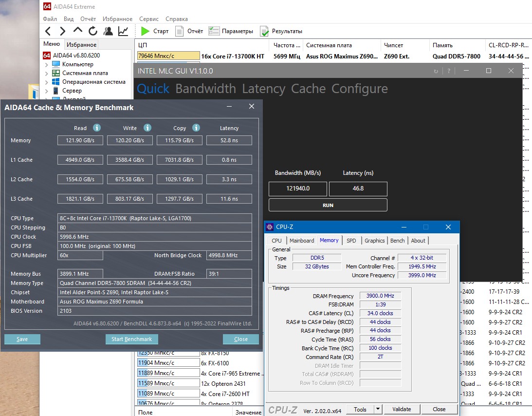Select the Избранное tab in side panel

(81, 44)
